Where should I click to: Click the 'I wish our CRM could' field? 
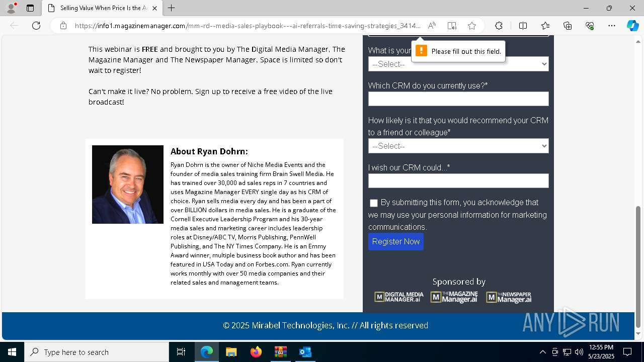(458, 180)
